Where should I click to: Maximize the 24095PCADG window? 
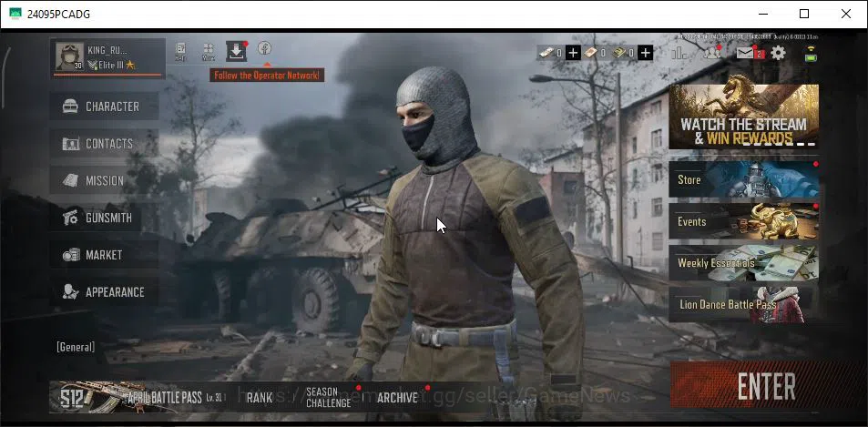pos(804,14)
